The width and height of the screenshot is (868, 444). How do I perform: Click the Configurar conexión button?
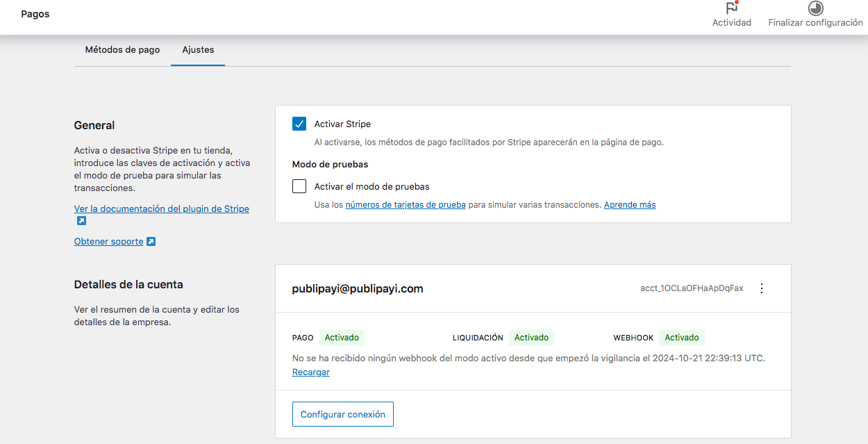click(x=343, y=414)
